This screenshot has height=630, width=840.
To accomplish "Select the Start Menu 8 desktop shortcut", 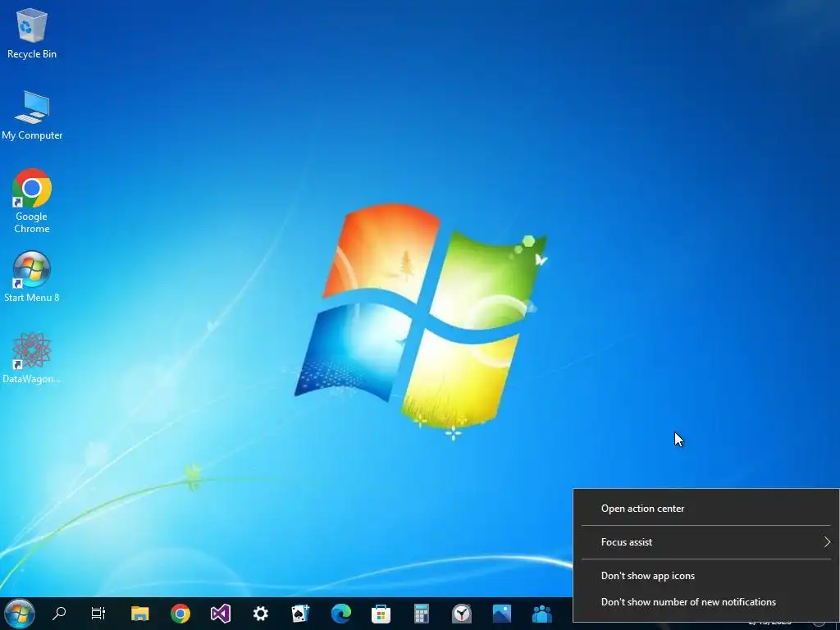I will coord(32,276).
